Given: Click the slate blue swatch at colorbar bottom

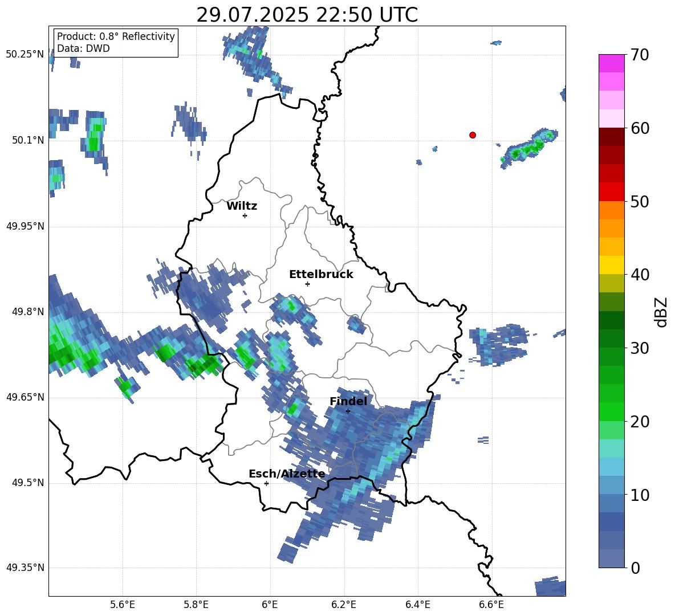Looking at the screenshot, I should coord(611,558).
